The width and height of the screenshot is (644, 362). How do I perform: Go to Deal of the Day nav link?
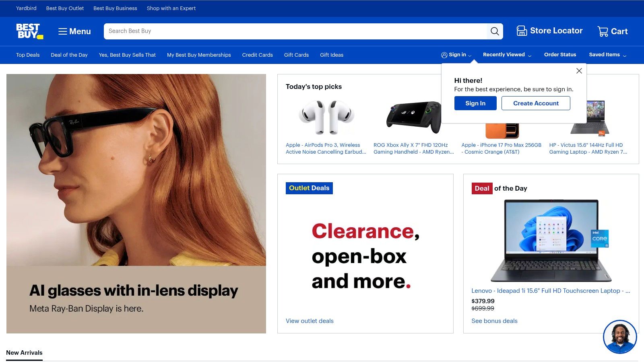(x=69, y=55)
